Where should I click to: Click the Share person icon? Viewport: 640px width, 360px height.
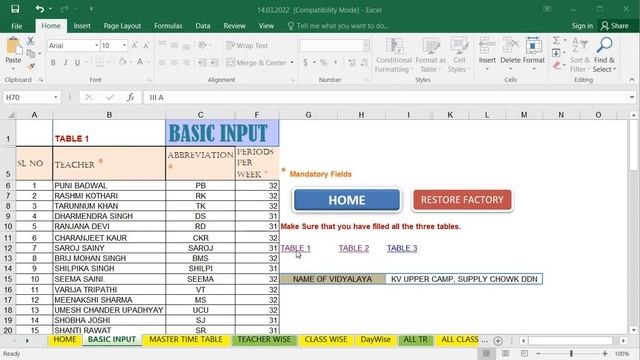click(x=604, y=26)
